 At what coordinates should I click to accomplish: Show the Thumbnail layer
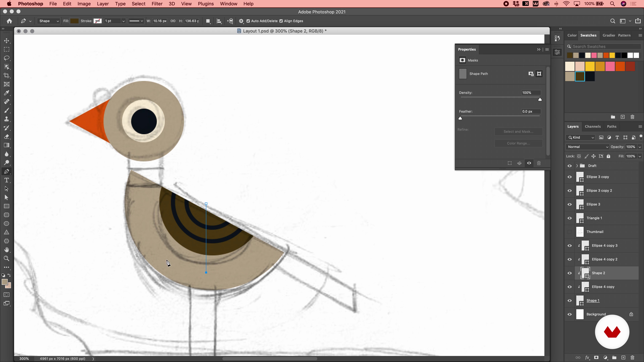[x=570, y=232]
